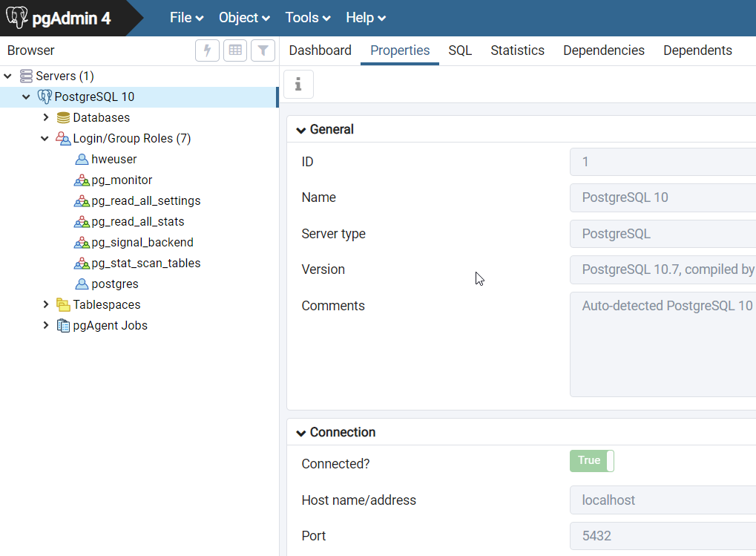Open the File menu
The height and width of the screenshot is (556, 756).
click(186, 18)
